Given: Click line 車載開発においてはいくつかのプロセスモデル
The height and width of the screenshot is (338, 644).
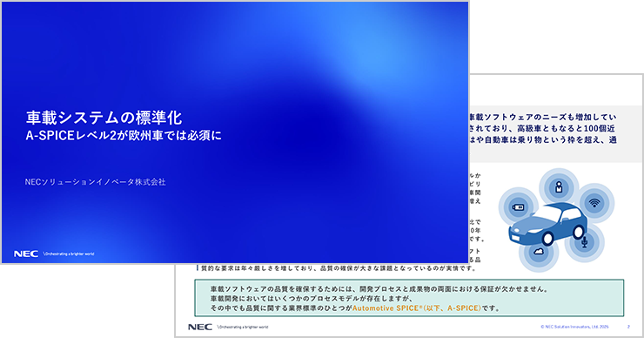Looking at the screenshot, I should tap(312, 299).
